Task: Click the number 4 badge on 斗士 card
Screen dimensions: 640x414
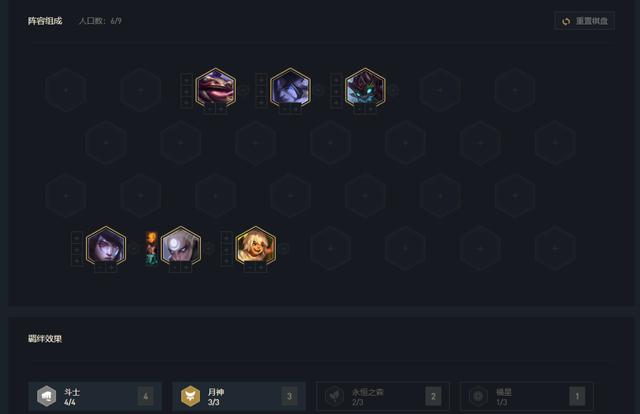Action: pos(146,396)
